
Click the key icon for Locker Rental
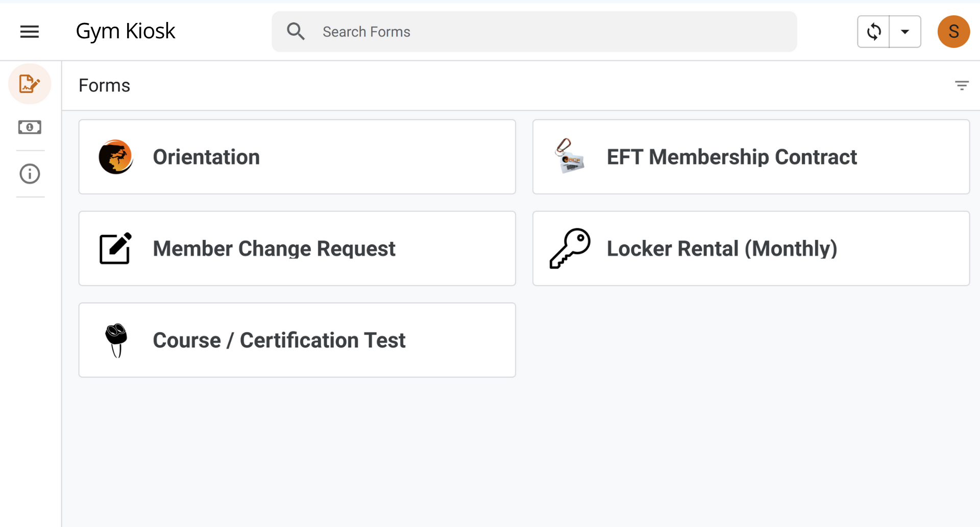point(570,249)
